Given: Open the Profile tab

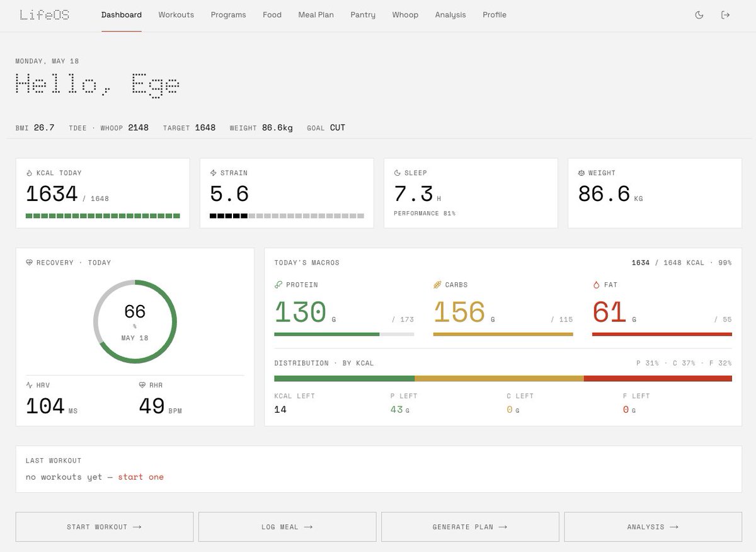Looking at the screenshot, I should coord(495,14).
